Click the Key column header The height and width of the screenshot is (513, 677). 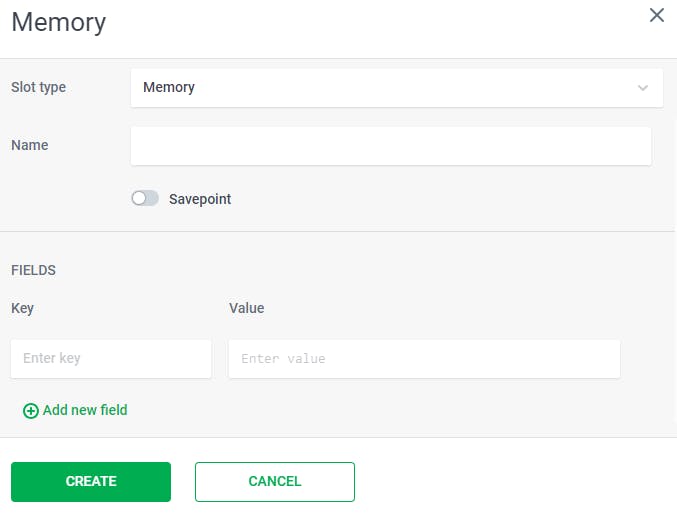click(22, 308)
